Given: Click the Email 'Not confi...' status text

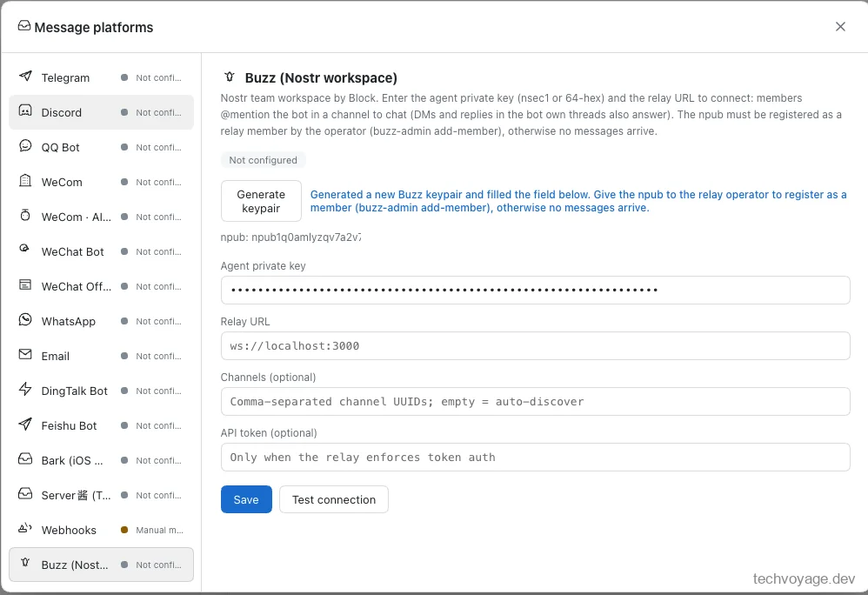Looking at the screenshot, I should click(x=158, y=356).
